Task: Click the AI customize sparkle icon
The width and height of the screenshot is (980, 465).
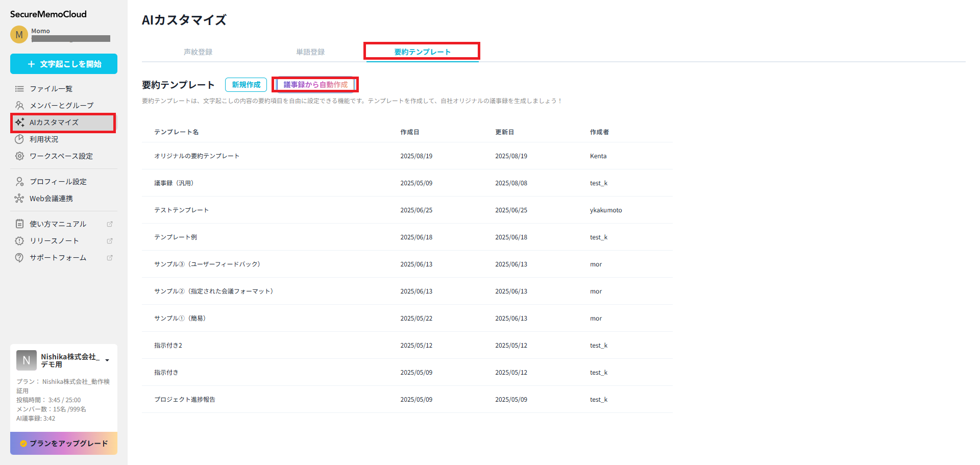Action: (x=19, y=123)
